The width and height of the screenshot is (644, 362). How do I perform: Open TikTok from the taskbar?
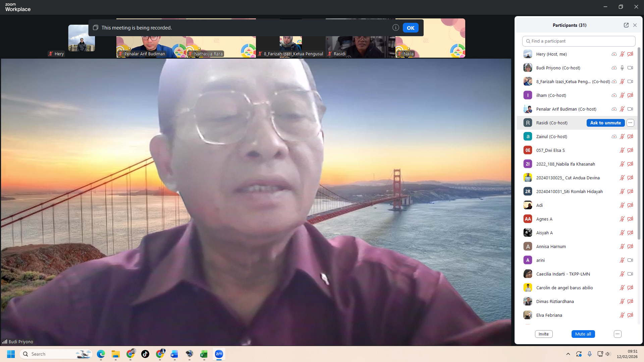[145, 354]
